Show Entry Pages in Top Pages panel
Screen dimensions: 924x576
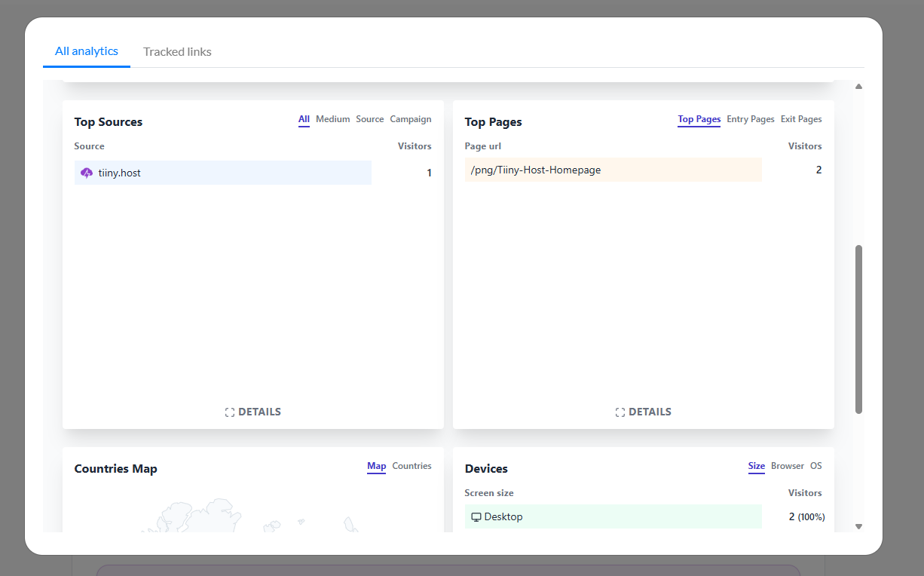(x=751, y=119)
